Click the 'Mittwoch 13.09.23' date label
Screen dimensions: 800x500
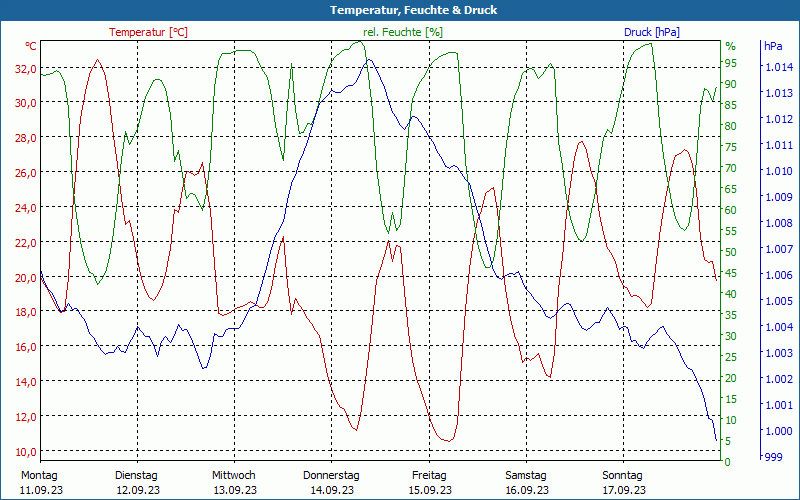234,482
